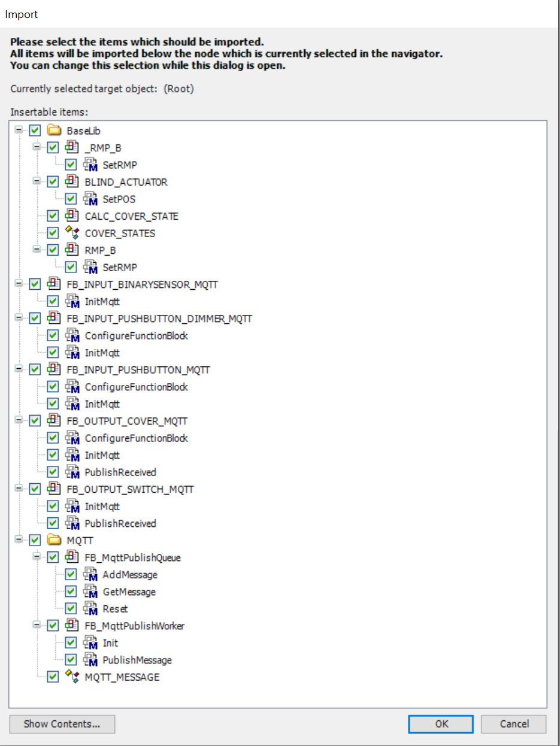Image resolution: width=560 pixels, height=746 pixels.
Task: Select InitMqtt under FB_OUTPUT_COVER_MQTT
Action: 102,455
